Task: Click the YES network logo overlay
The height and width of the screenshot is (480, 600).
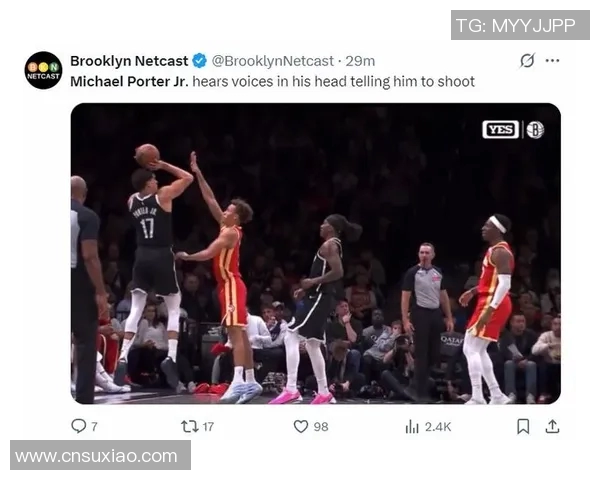Action: [501, 129]
